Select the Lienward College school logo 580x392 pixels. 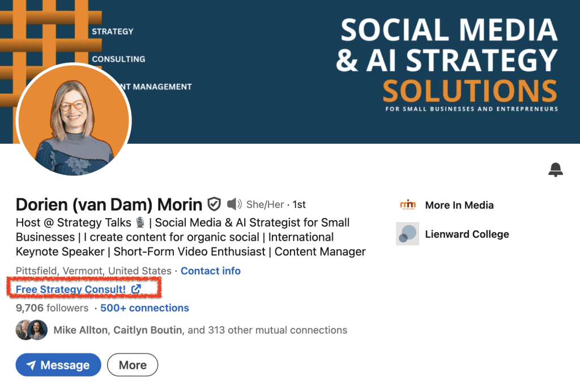407,233
